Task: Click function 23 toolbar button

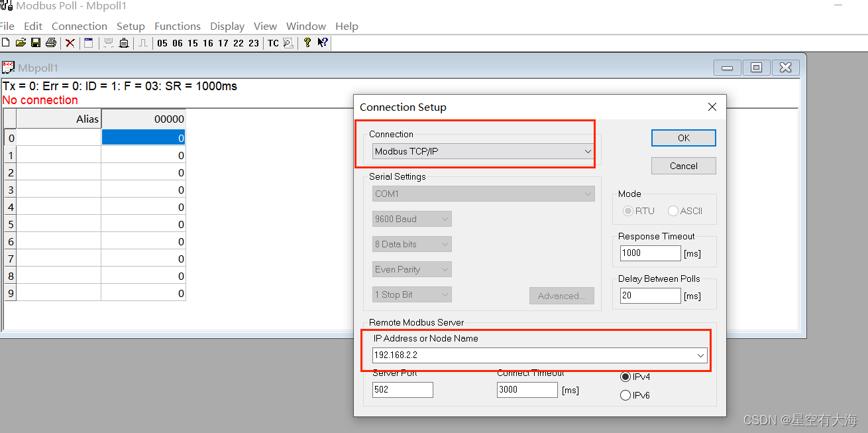Action: pos(254,43)
